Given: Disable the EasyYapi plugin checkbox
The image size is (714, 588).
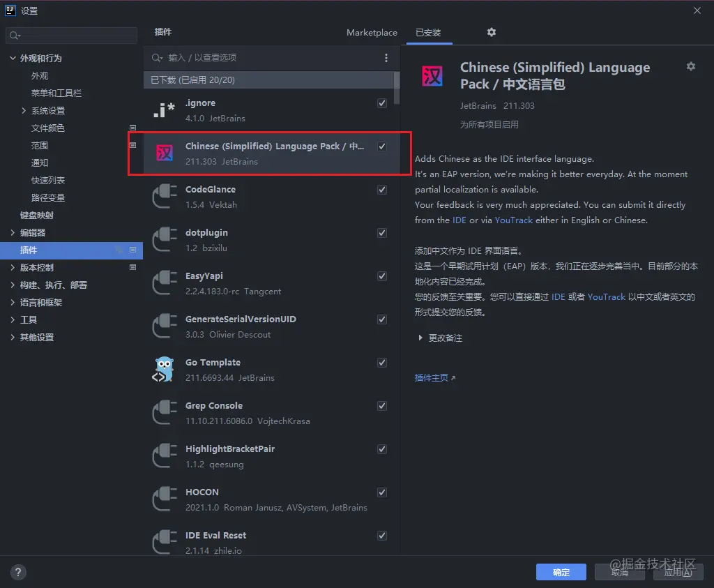Looking at the screenshot, I should (382, 276).
